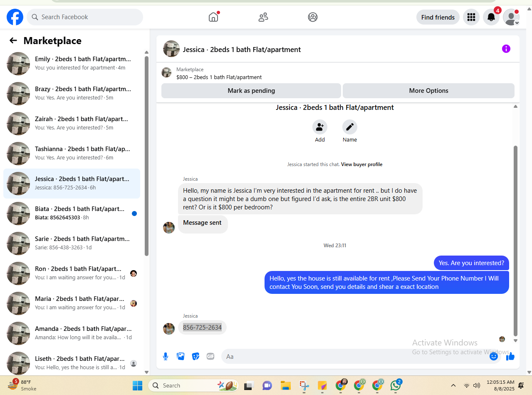
Task: Open the Facebook menu grid icon
Action: point(471,17)
